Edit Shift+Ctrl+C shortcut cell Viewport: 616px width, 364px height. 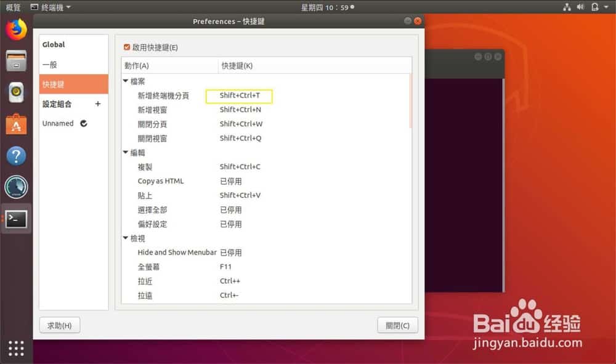coord(240,167)
